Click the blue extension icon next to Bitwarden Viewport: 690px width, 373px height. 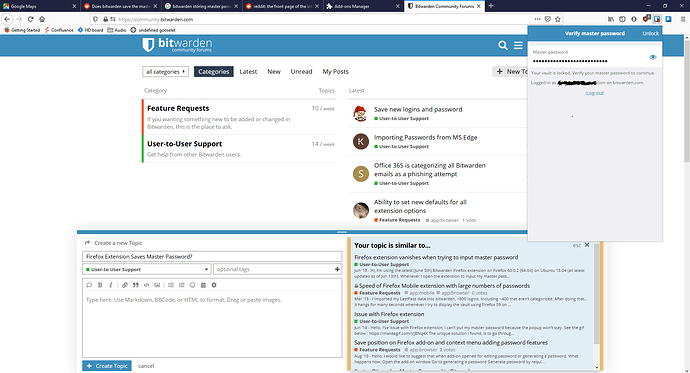668,19
